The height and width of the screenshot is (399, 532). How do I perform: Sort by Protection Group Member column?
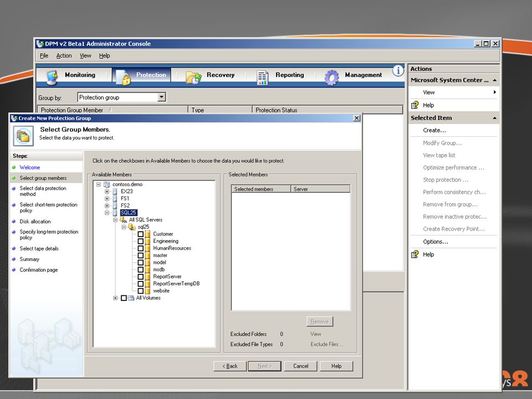pyautogui.click(x=112, y=110)
